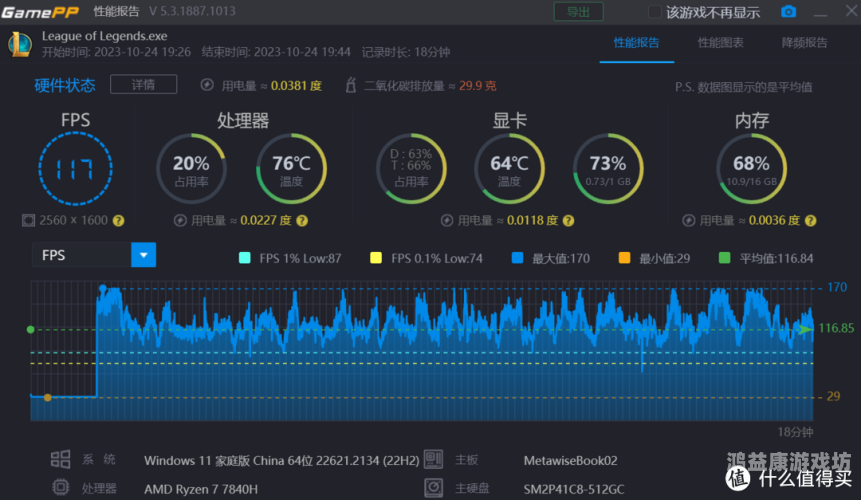This screenshot has width=861, height=500.
Task: Open the FPS chart type dropdown arrow
Action: [143, 255]
